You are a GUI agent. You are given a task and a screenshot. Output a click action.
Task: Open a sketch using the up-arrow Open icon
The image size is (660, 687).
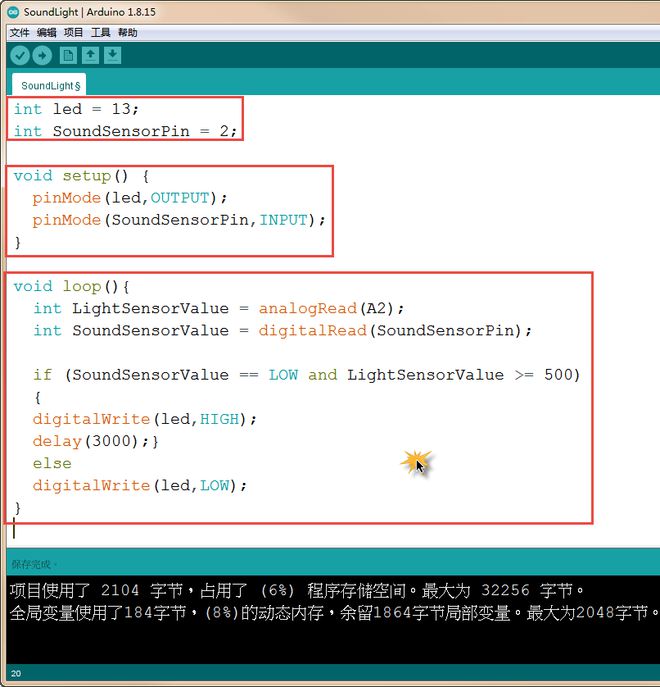pyautogui.click(x=90, y=55)
